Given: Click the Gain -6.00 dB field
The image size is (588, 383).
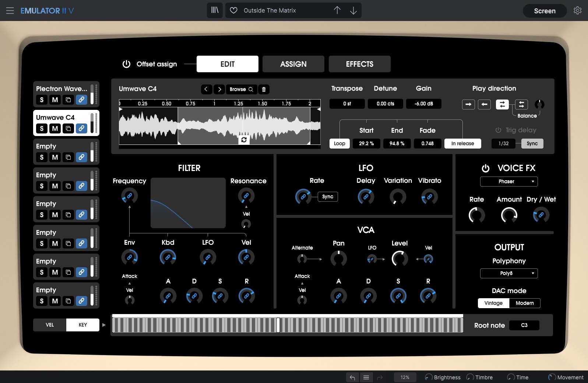Looking at the screenshot, I should 424,104.
